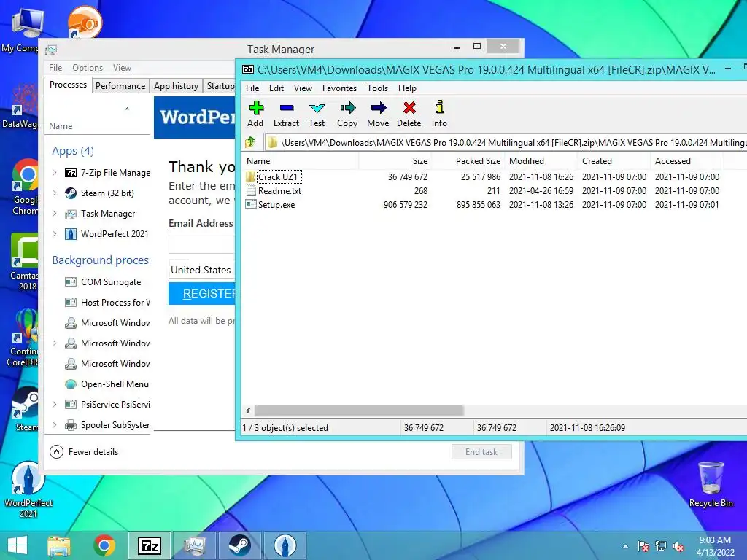Click the Email Address input field

[202, 244]
